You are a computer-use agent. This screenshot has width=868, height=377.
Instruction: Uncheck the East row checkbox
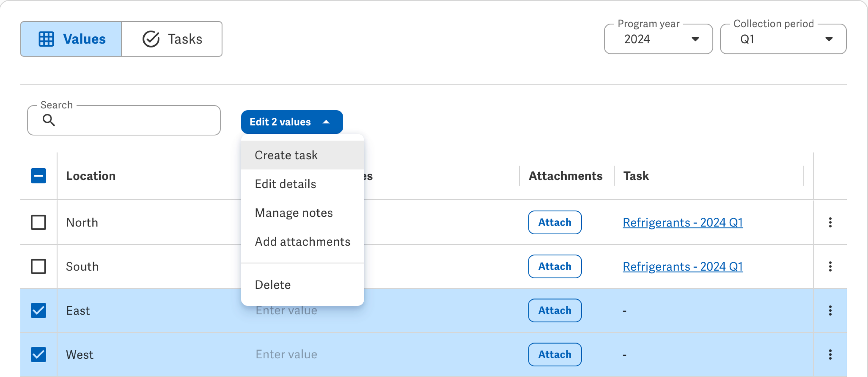38,310
